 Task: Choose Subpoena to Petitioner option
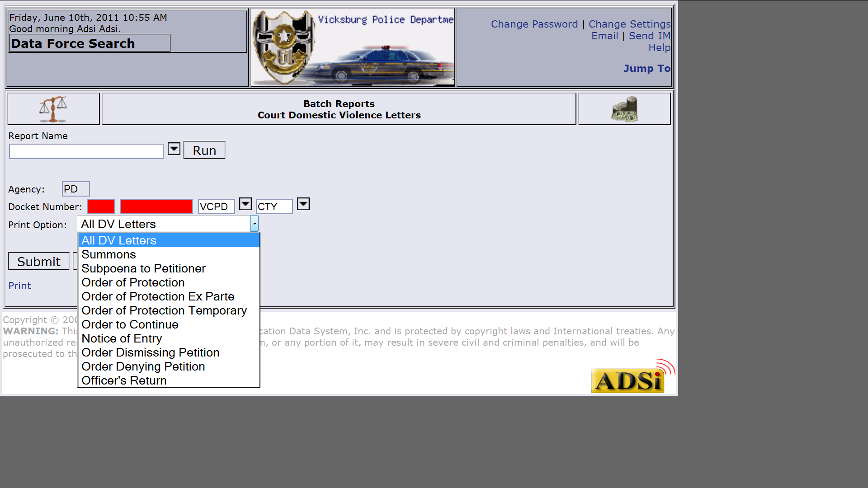click(143, 268)
